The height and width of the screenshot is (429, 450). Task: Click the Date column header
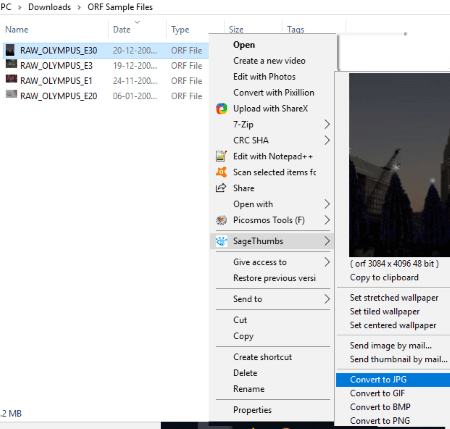(x=122, y=30)
